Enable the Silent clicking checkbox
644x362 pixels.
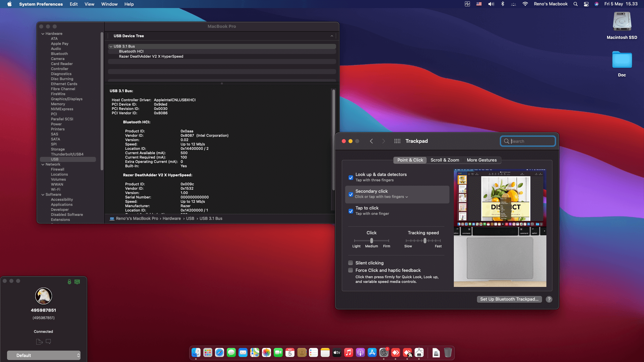(x=351, y=263)
